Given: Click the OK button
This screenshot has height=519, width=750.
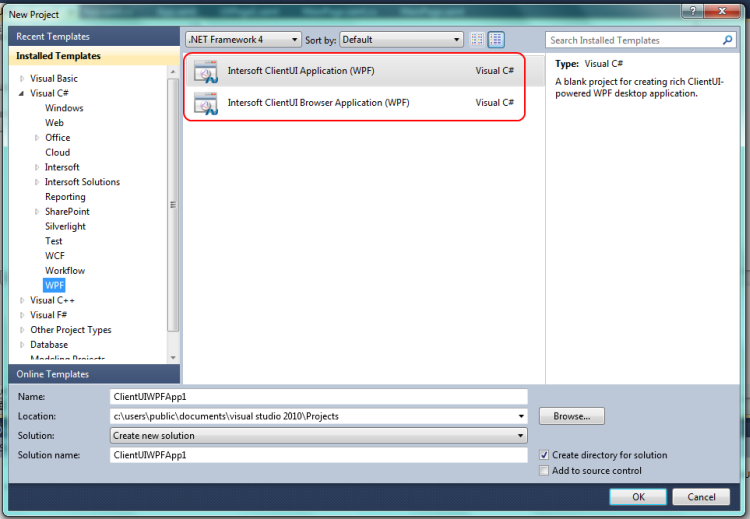Looking at the screenshot, I should [638, 497].
